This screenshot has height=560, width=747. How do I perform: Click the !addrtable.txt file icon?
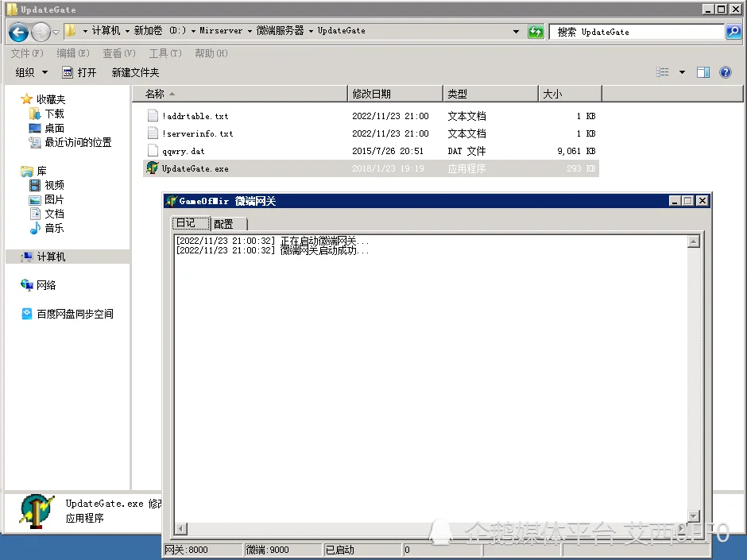pyautogui.click(x=153, y=116)
